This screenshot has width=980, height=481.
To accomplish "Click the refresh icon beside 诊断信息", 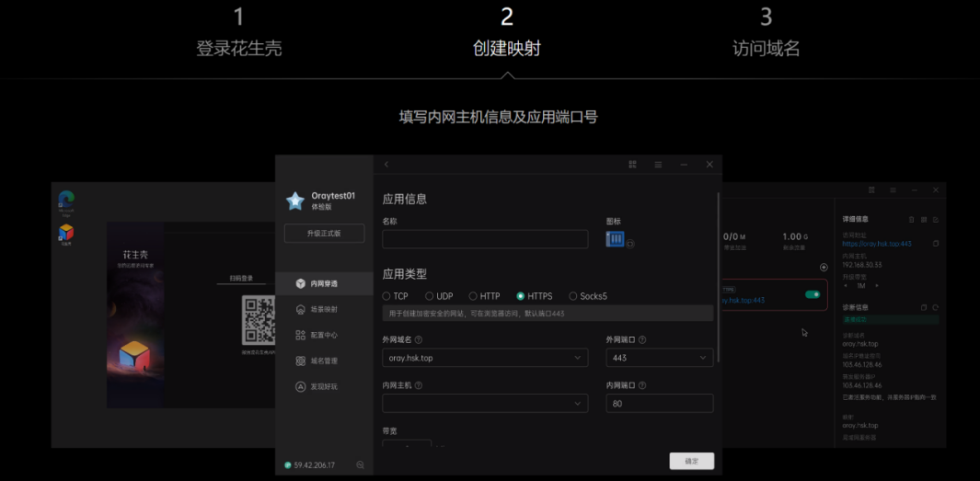I will pos(936,307).
